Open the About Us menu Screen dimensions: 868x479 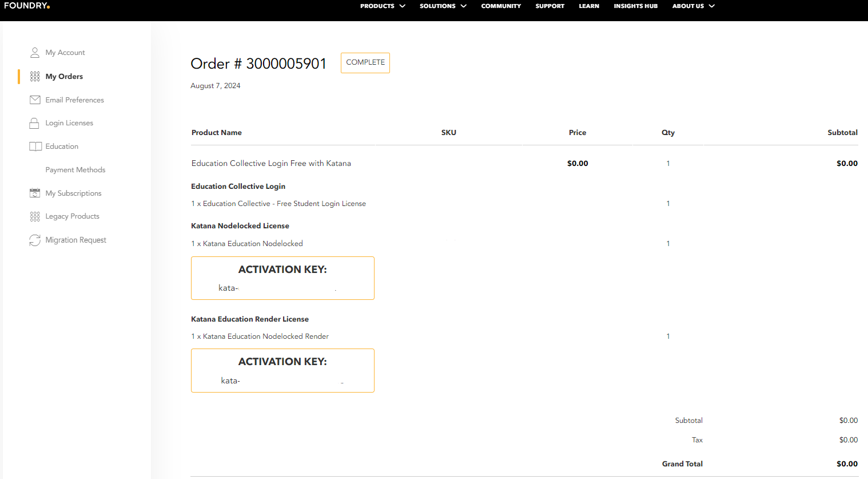click(688, 6)
